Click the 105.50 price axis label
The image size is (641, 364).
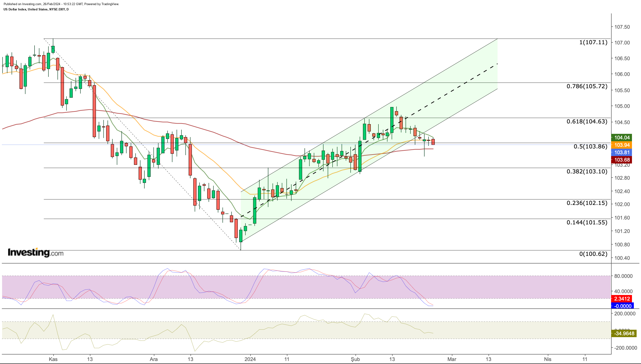[x=622, y=91]
